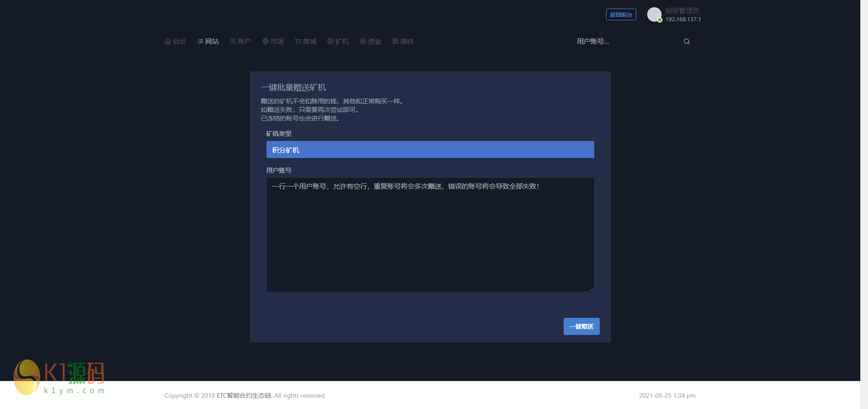
Task: Open the admin avatar profile
Action: (654, 14)
